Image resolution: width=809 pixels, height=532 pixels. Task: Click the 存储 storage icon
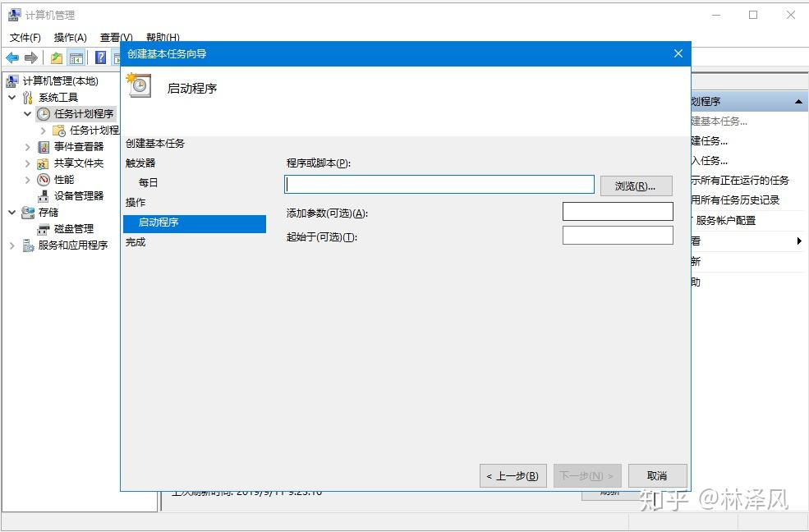[x=28, y=213]
